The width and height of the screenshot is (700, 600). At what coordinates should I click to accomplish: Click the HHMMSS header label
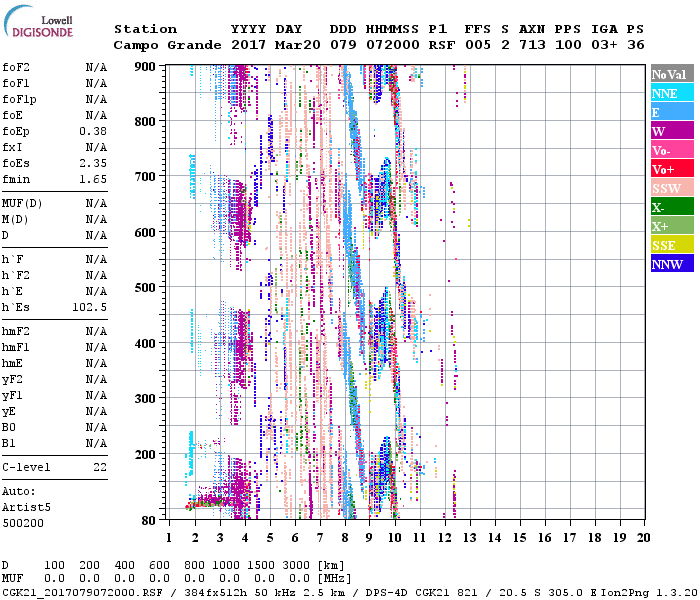pyautogui.click(x=392, y=29)
